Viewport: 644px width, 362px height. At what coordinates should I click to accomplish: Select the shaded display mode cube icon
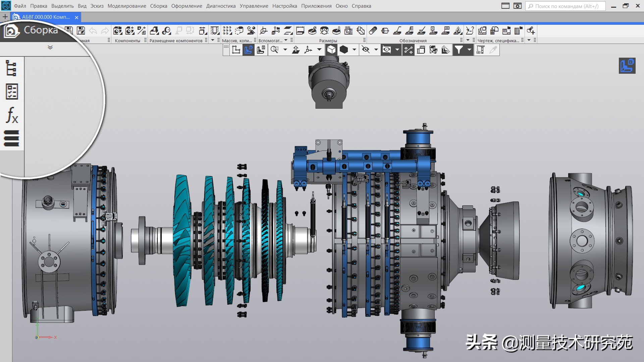click(x=331, y=50)
